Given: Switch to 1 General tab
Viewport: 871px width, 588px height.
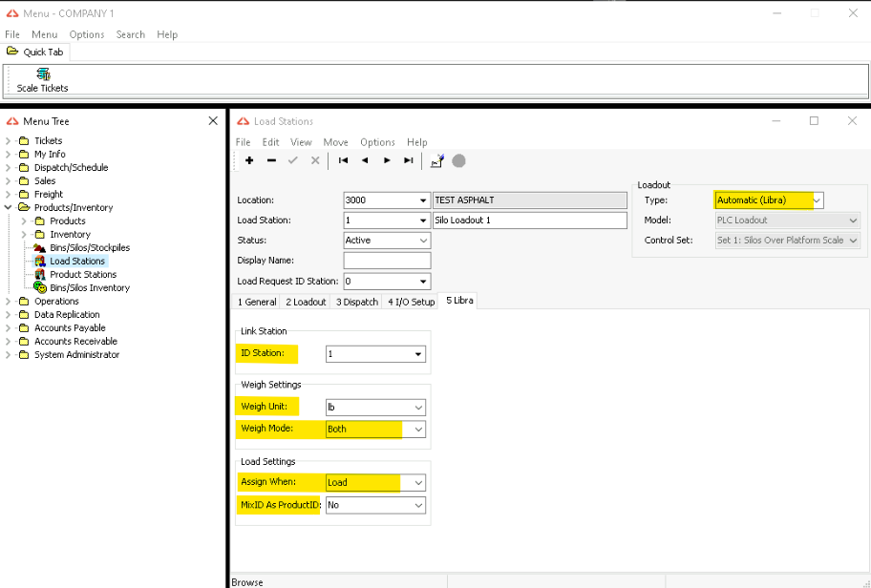Looking at the screenshot, I should click(x=257, y=302).
